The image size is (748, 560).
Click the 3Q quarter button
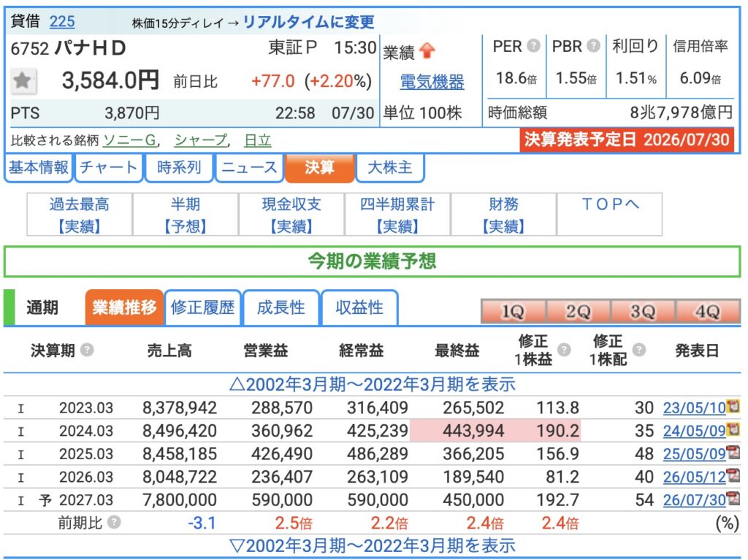click(x=643, y=312)
